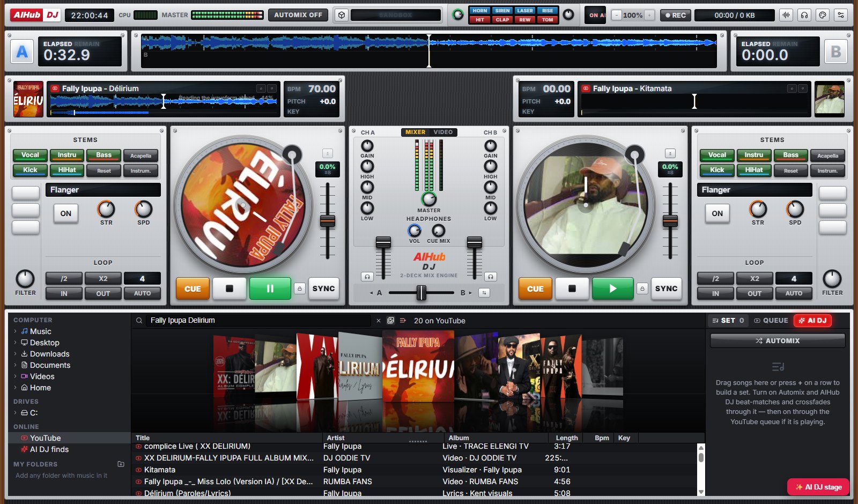Turn the Flanger effect ON for deck A
858x504 pixels.
66,213
